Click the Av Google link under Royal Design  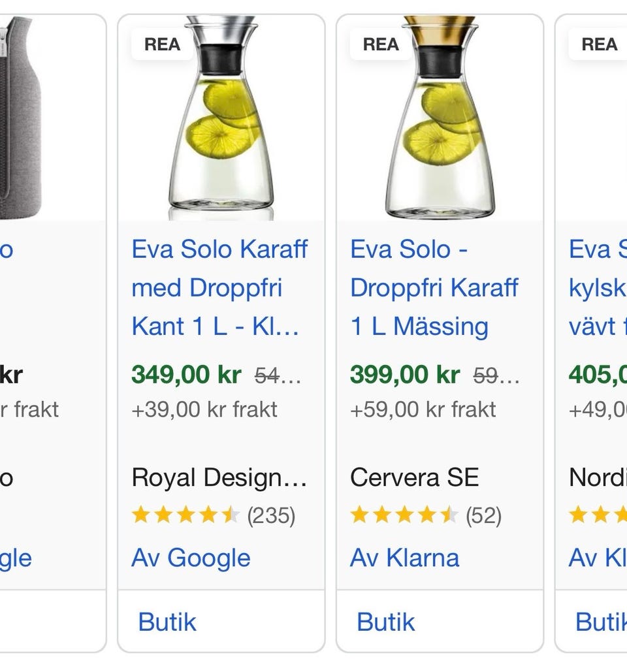coord(191,558)
